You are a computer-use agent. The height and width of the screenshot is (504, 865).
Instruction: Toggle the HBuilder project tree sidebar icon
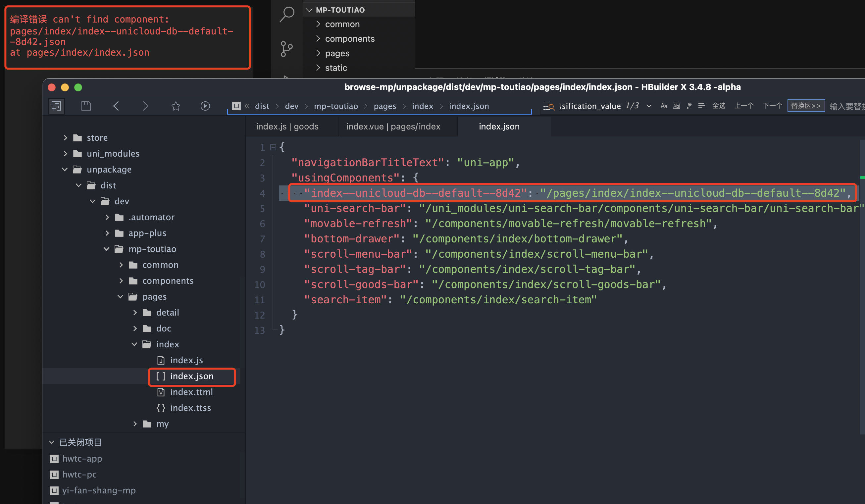click(x=56, y=106)
